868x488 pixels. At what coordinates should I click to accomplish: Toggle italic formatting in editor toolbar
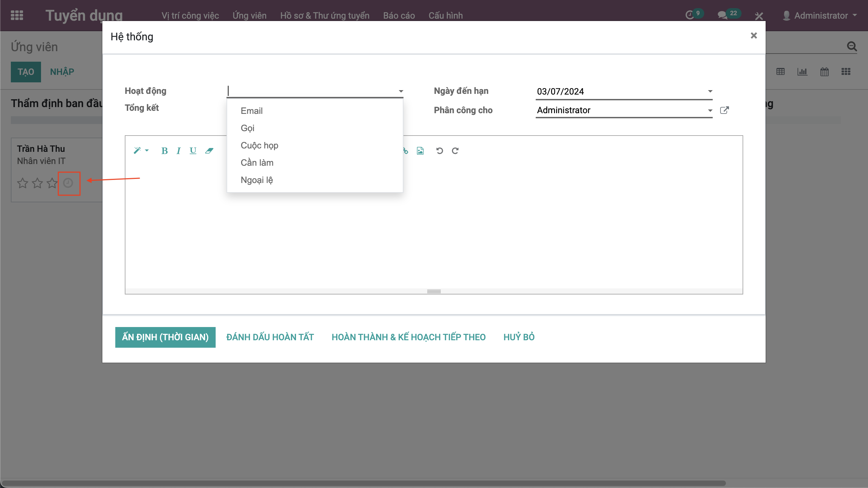click(x=178, y=151)
